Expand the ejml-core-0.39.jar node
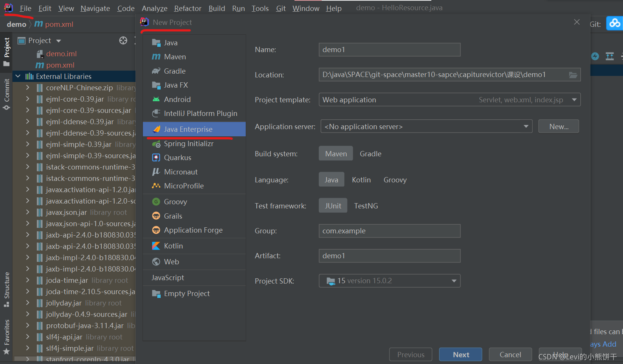 (x=28, y=99)
